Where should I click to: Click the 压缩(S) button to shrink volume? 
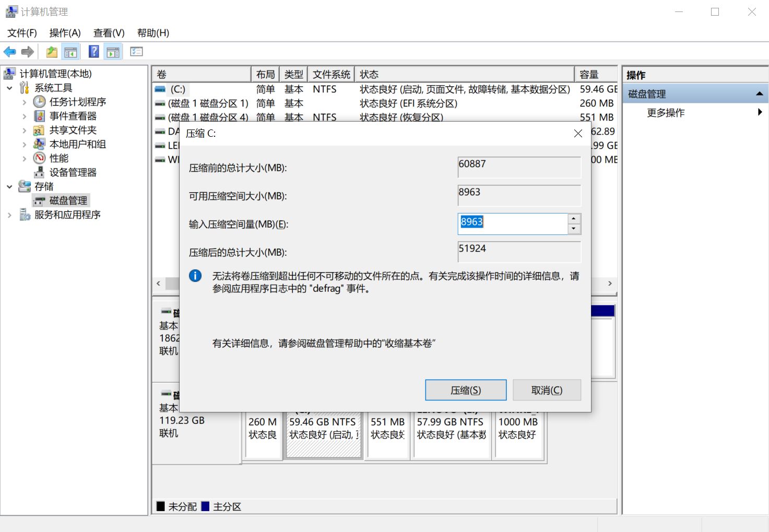pos(466,389)
